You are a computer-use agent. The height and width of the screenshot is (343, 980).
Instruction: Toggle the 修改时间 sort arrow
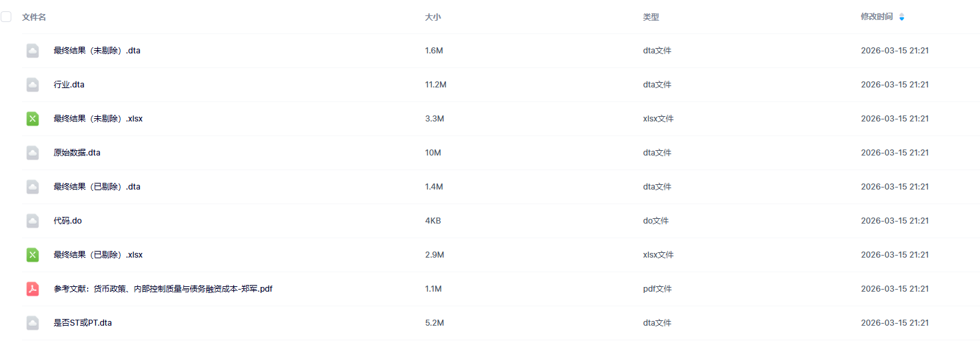click(x=902, y=17)
